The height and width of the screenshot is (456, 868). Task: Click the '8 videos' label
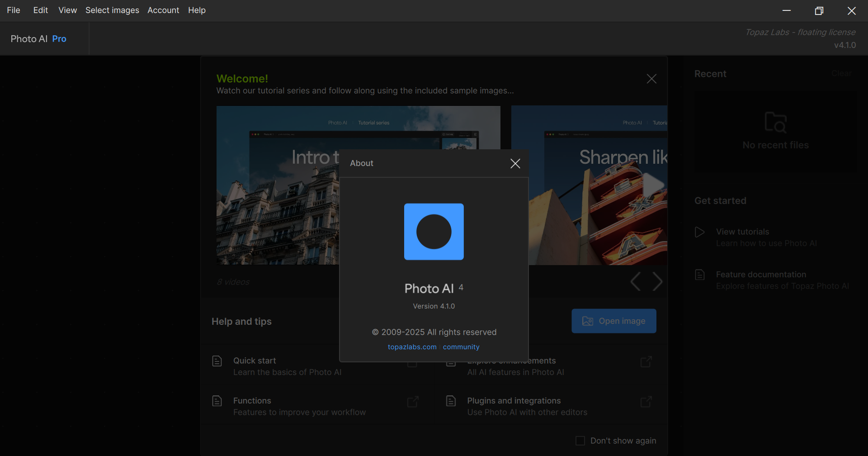(233, 282)
